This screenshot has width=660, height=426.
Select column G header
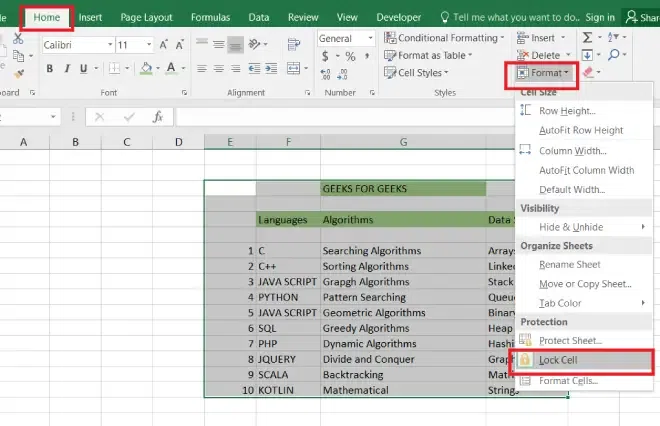tap(403, 142)
